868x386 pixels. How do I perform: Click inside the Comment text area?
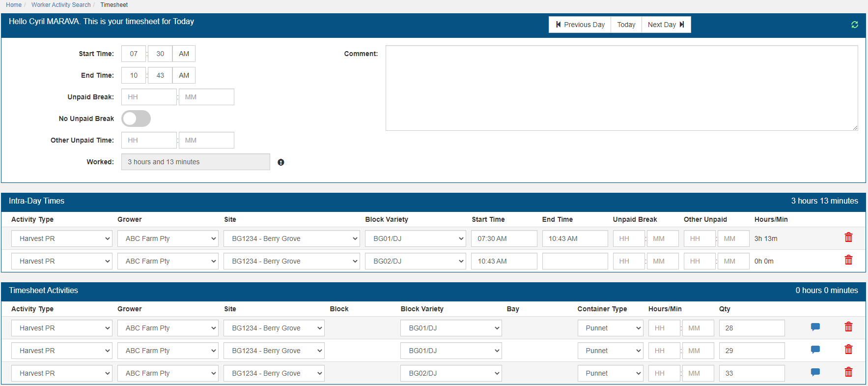(621, 88)
